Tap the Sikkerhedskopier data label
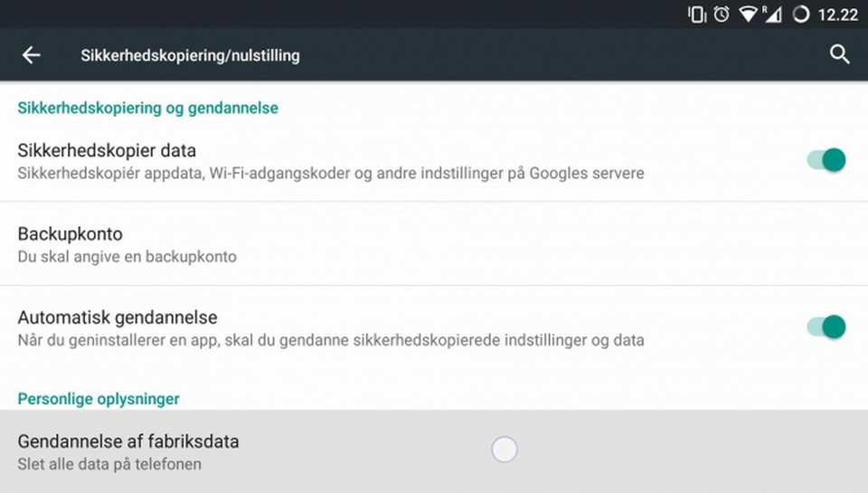 pos(107,150)
